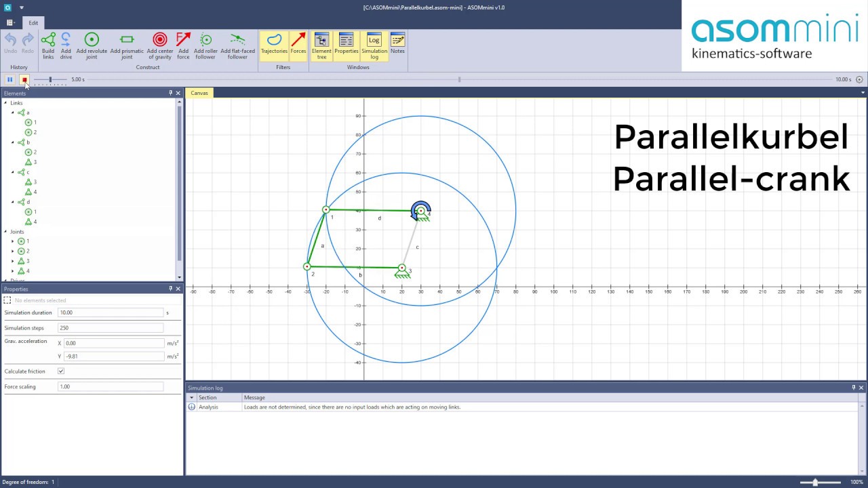
Task: Collapse link a in the tree
Action: 12,113
